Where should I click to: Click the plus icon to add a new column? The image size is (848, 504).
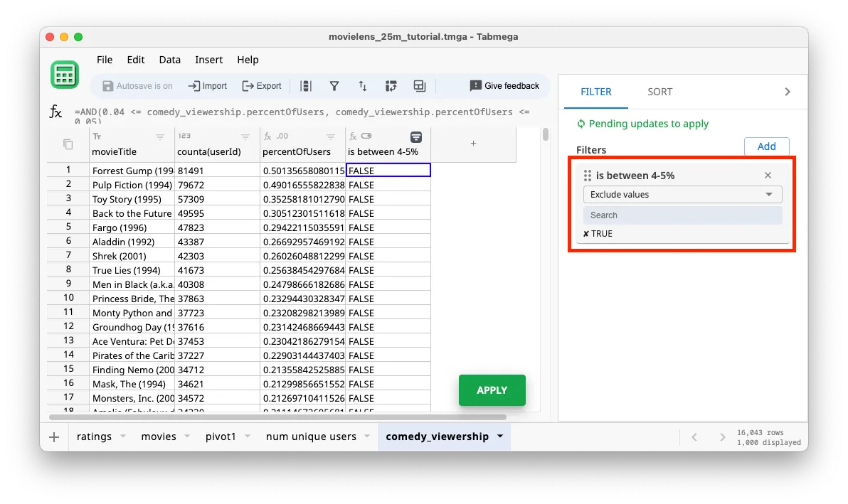pos(473,144)
